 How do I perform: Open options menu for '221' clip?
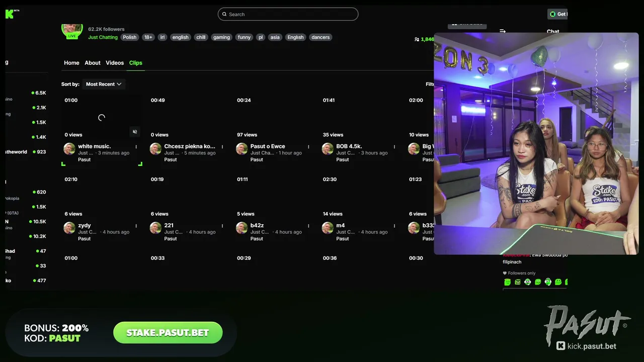pyautogui.click(x=222, y=226)
